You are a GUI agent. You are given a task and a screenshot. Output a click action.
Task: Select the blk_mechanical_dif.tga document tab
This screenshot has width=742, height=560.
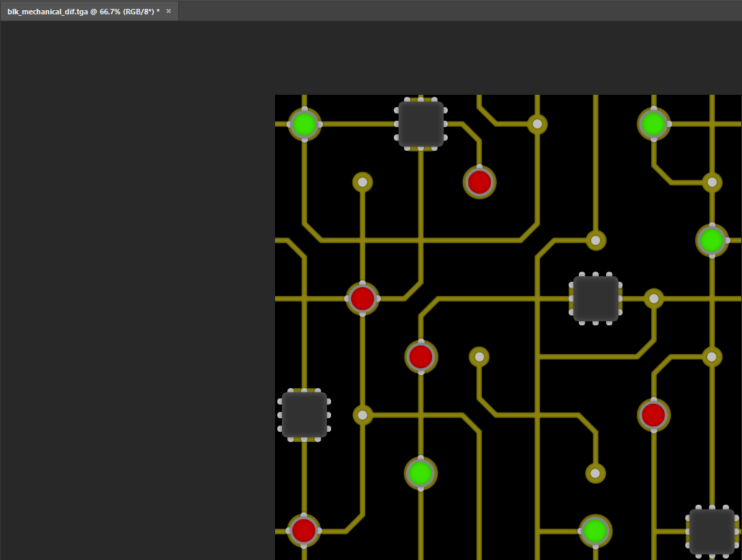[82, 12]
